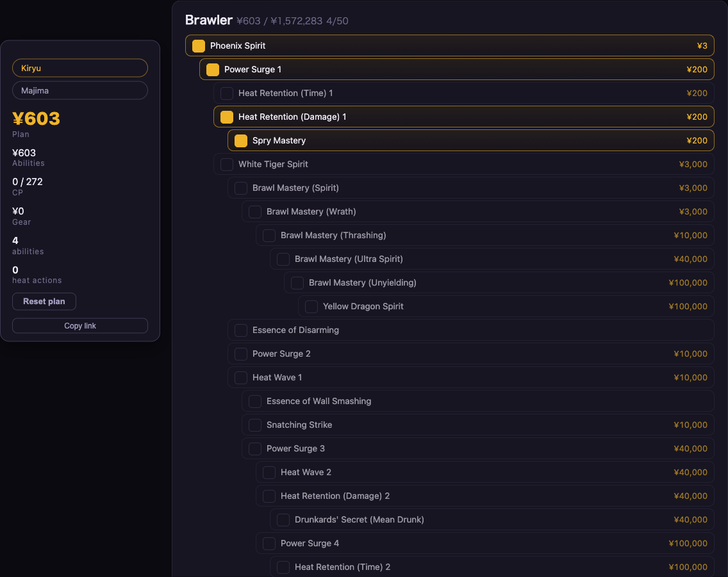Click the large ¥603 Plan total
The height and width of the screenshot is (577, 728).
click(37, 118)
